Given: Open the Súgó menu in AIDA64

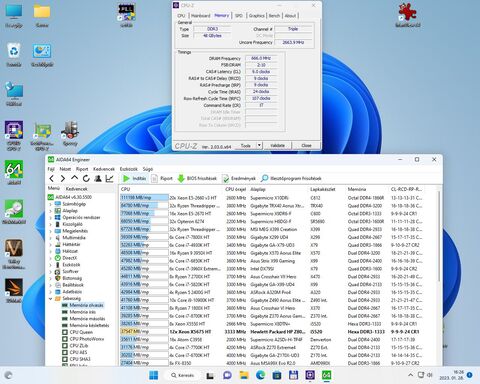Looking at the screenshot, I should click(x=148, y=169).
